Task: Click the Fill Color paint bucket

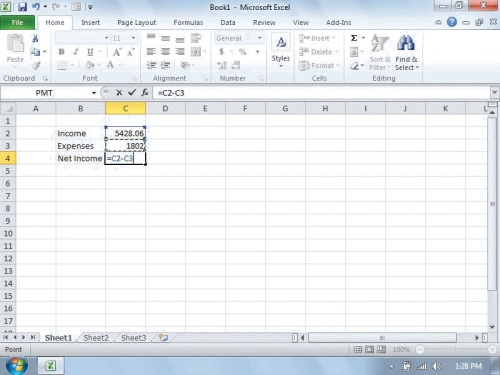Action: [90, 65]
